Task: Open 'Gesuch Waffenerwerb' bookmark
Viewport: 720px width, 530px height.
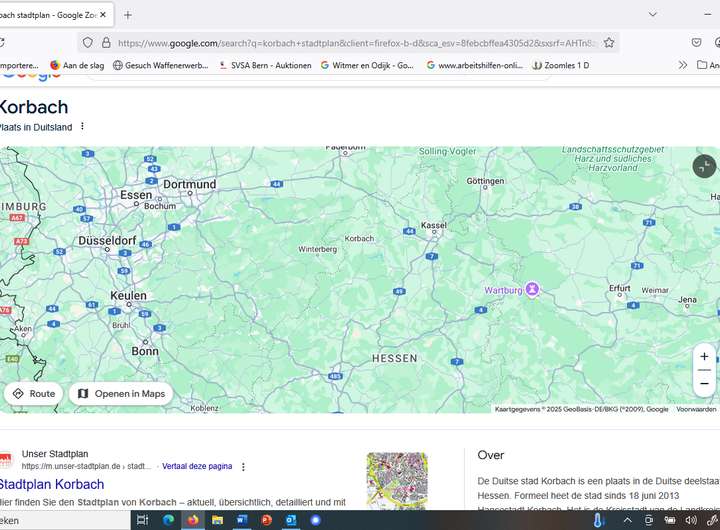Action: tap(161, 65)
